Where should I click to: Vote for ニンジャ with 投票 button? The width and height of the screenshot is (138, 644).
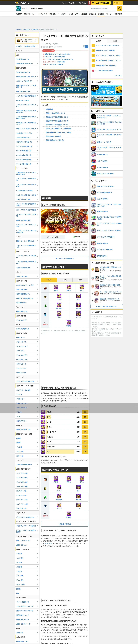tap(85, 422)
